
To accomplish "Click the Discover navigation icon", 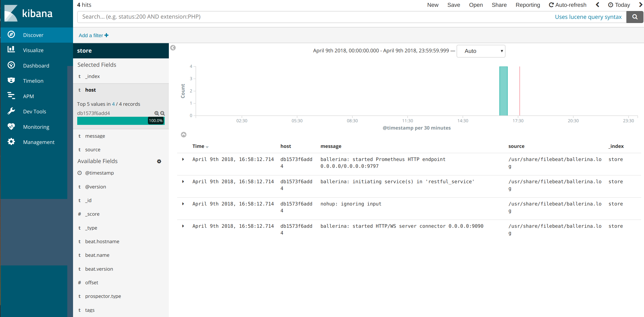I will point(12,35).
